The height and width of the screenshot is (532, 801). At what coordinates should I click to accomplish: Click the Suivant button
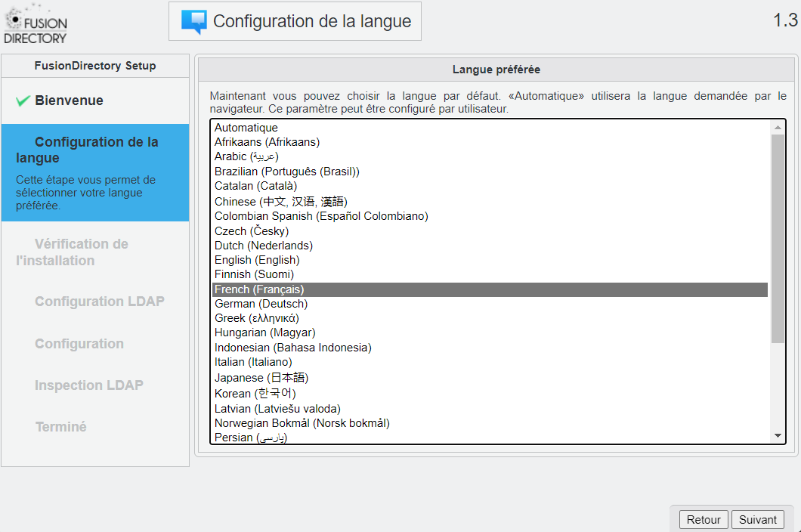pos(758,520)
